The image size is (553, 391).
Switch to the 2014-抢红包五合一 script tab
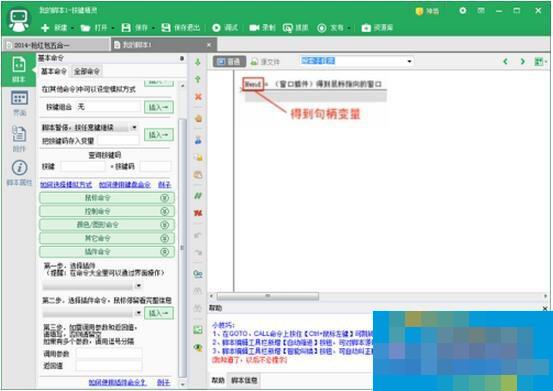click(56, 45)
